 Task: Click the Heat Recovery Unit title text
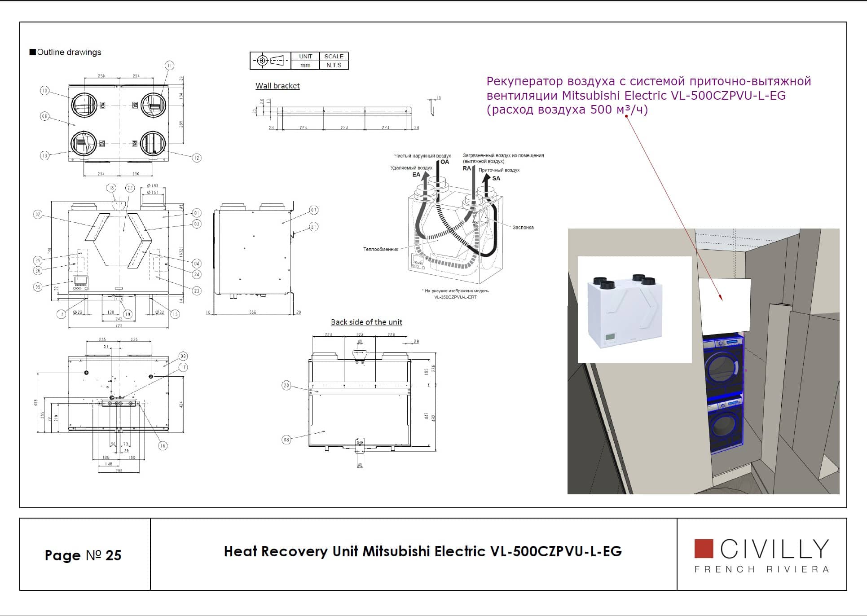pos(423,551)
